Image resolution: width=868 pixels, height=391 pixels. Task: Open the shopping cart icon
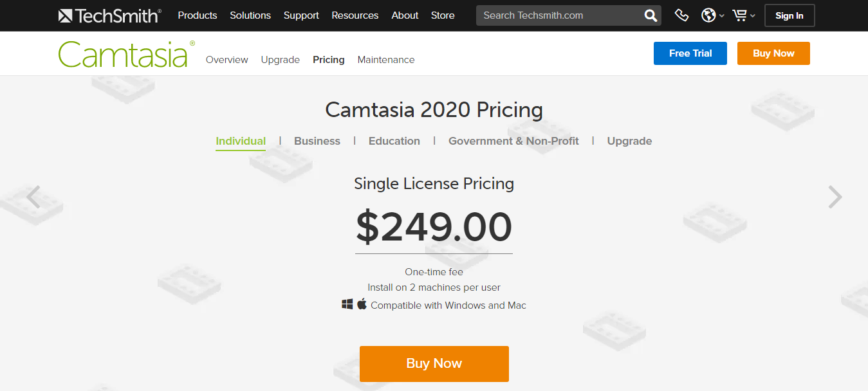(740, 15)
